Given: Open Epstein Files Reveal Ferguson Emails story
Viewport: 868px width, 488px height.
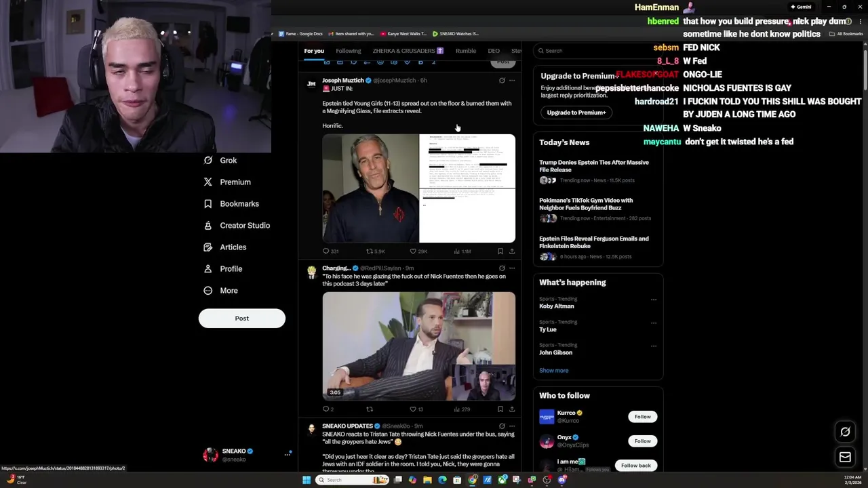Looking at the screenshot, I should pos(594,242).
